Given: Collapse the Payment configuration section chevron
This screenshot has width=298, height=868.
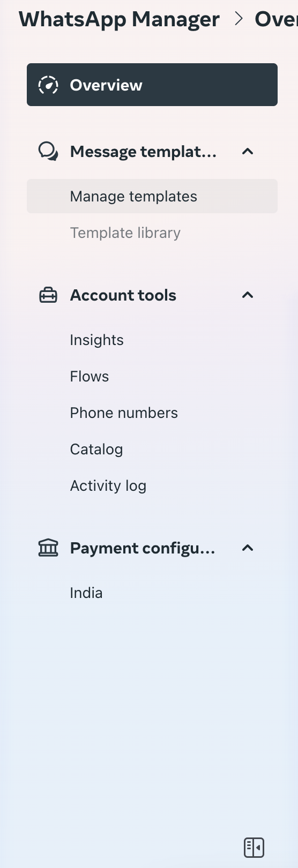Looking at the screenshot, I should pos(248,548).
